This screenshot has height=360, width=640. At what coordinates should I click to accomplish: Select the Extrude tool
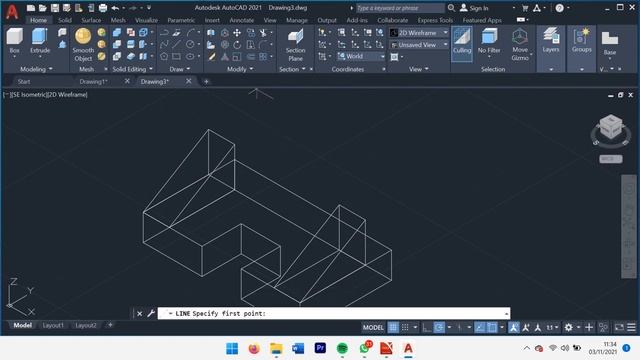coord(40,41)
